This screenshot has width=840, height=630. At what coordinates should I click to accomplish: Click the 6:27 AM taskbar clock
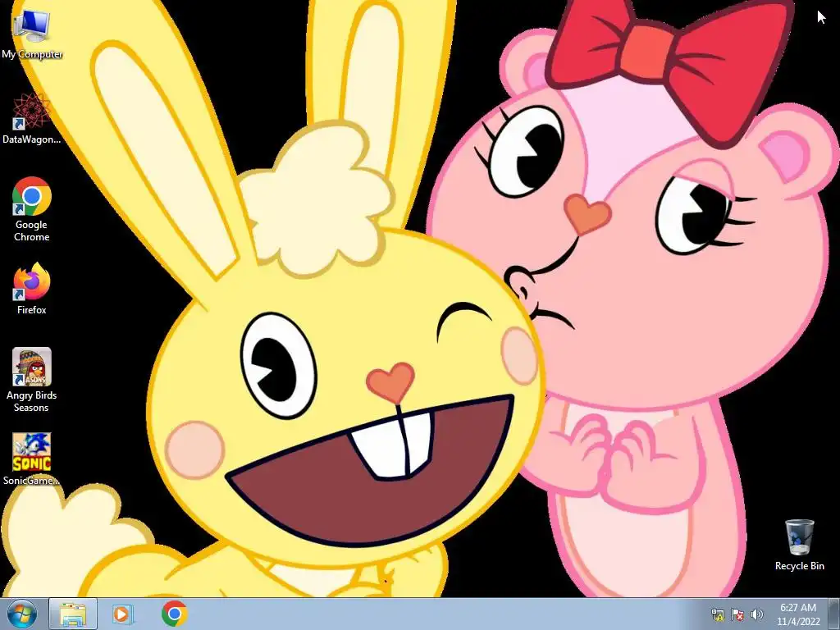[798, 614]
